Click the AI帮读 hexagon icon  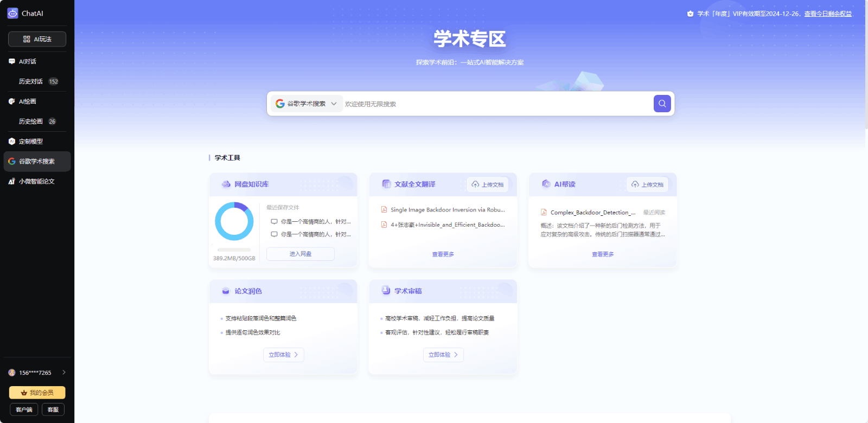546,184
